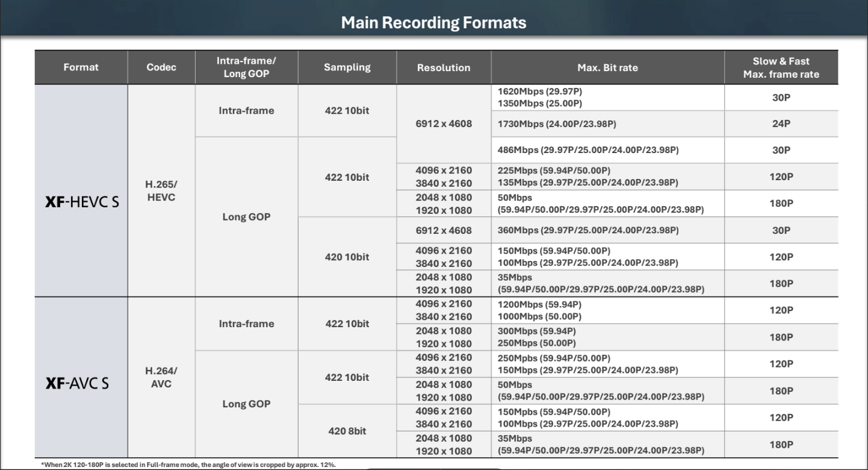Select "422 10bit" beside HEVC Intra-frame

347,110
